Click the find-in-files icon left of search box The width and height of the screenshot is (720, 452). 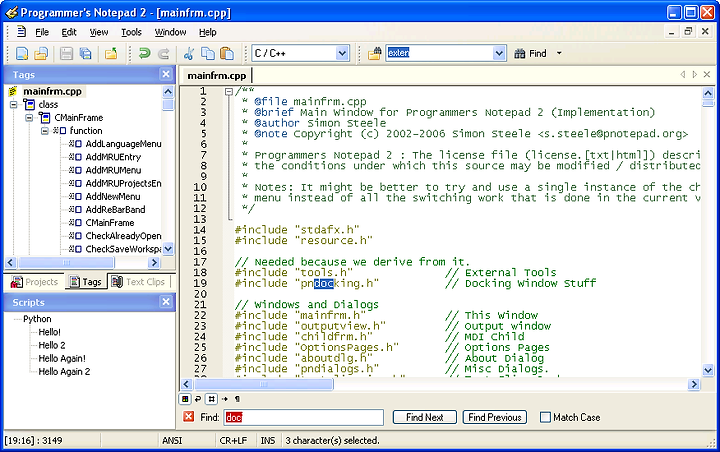(x=374, y=53)
